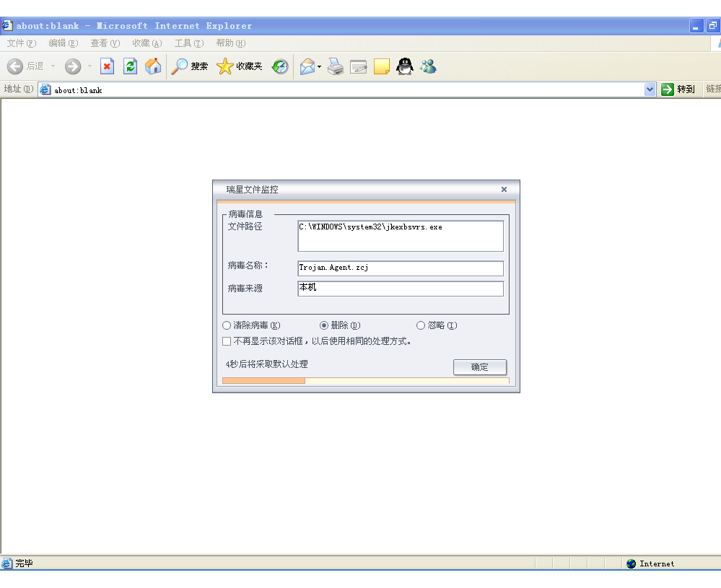Open dropdown arrow next to Forward button
The image size is (721, 588).
pyautogui.click(x=89, y=66)
